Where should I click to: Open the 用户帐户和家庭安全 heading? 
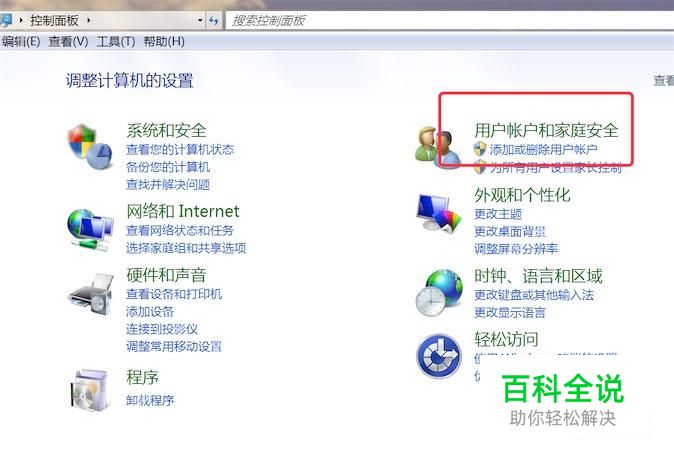pyautogui.click(x=546, y=130)
